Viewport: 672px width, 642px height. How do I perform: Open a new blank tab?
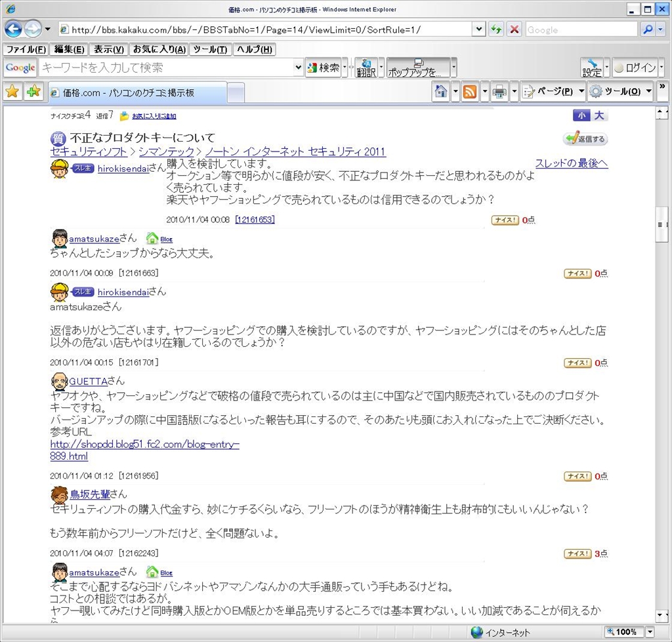pos(236,93)
